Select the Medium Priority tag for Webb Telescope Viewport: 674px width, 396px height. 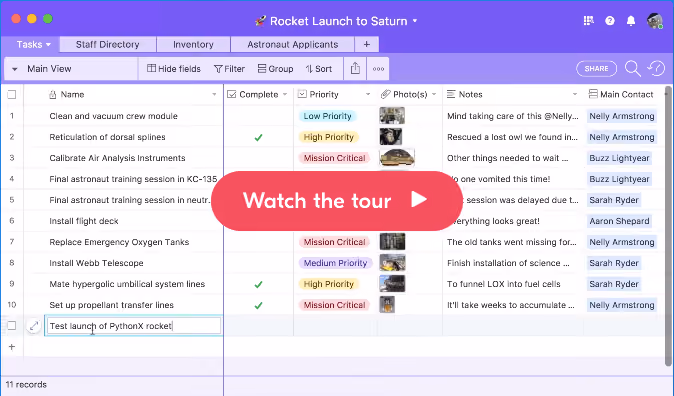[x=335, y=263]
